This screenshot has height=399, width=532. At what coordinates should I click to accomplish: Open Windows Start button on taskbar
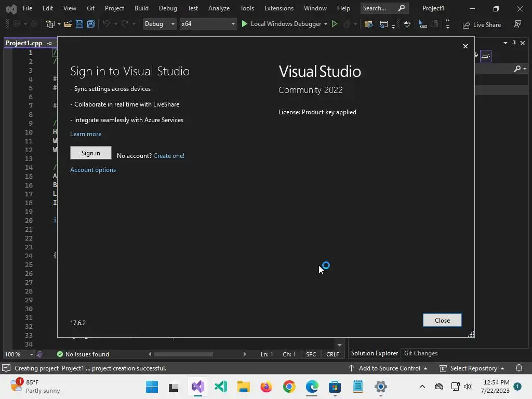click(x=152, y=387)
